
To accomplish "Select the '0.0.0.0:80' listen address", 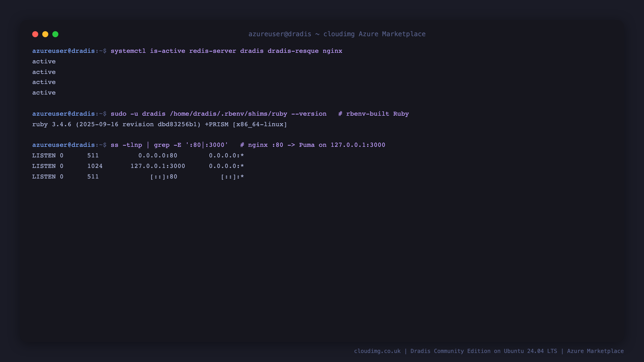I will (158, 155).
